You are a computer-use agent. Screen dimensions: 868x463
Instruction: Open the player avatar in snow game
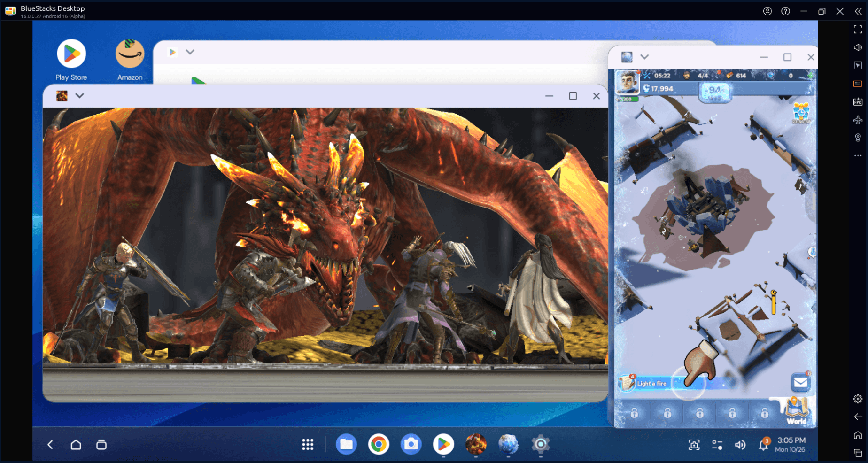click(628, 83)
